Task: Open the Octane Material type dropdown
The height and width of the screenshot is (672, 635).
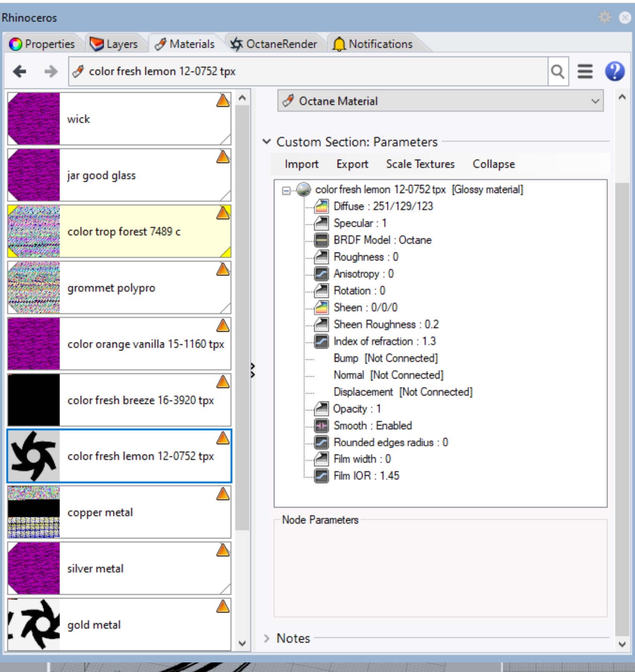Action: click(440, 101)
